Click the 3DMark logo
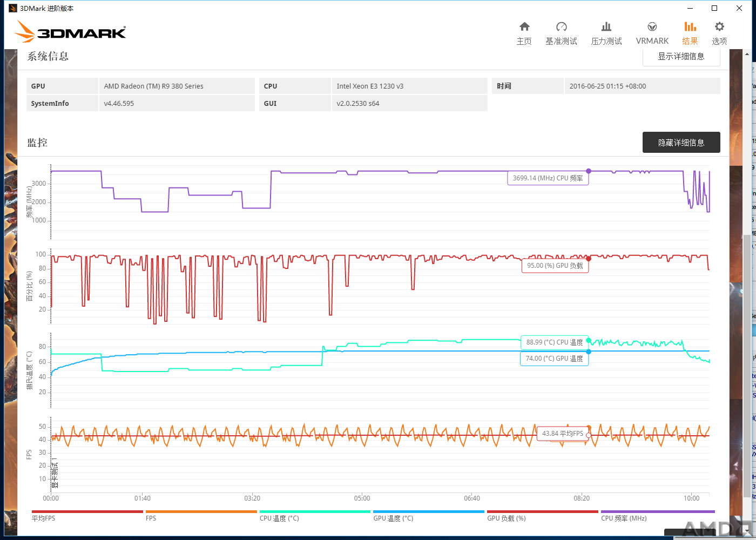This screenshot has width=756, height=540. click(x=71, y=31)
